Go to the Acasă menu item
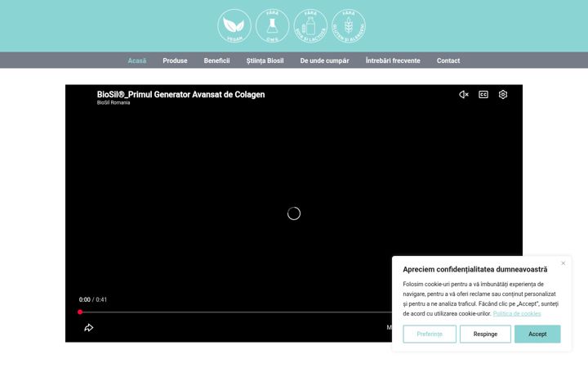This screenshot has width=588, height=368. point(137,61)
